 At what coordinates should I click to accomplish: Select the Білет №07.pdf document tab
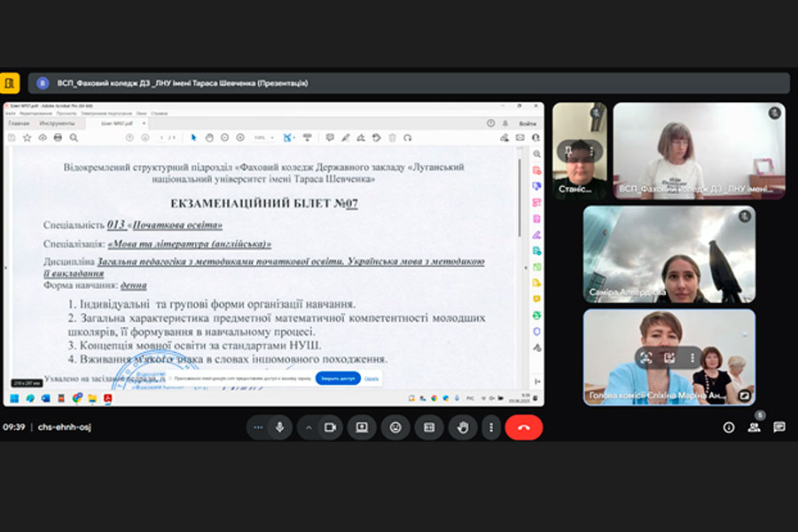coord(116,123)
